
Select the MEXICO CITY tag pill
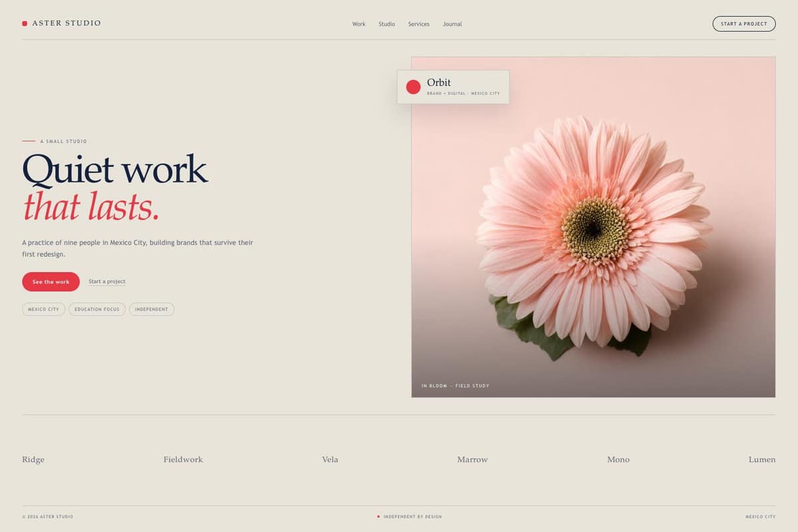click(44, 309)
